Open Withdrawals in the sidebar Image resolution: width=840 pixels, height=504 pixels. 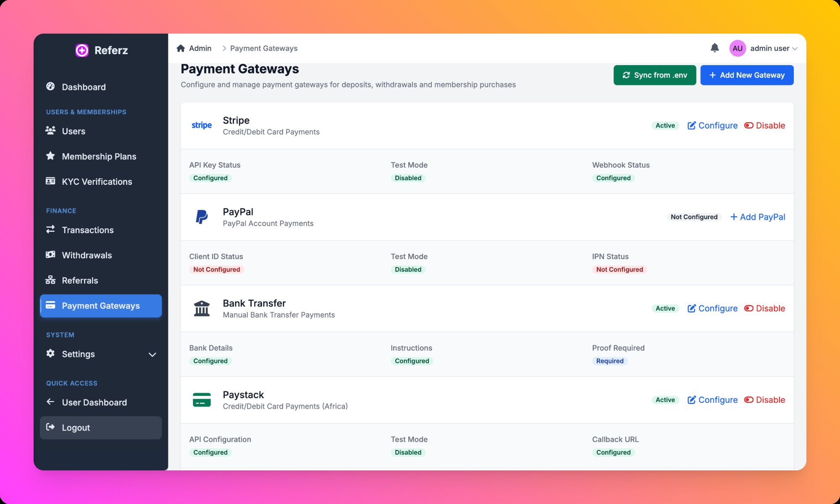click(87, 255)
